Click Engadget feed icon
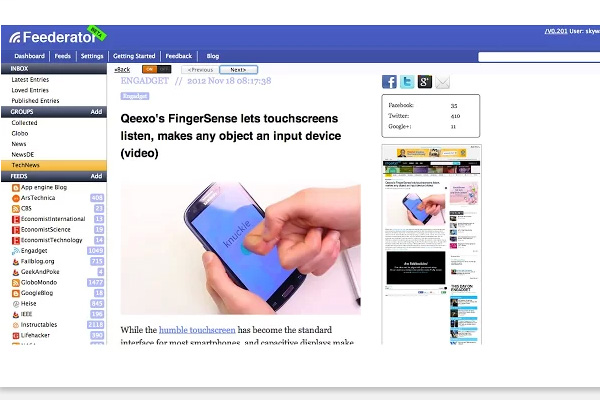This screenshot has height=400, width=600. (x=16, y=251)
